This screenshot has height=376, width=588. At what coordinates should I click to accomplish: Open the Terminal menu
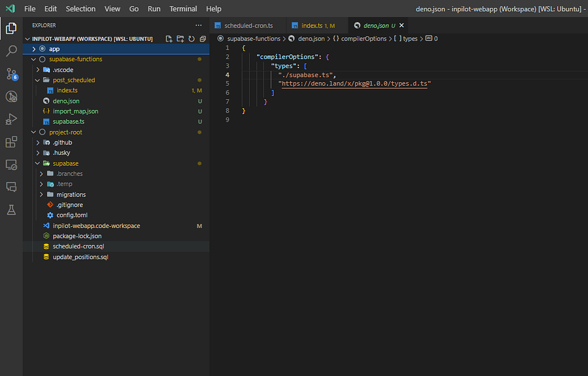click(x=183, y=9)
